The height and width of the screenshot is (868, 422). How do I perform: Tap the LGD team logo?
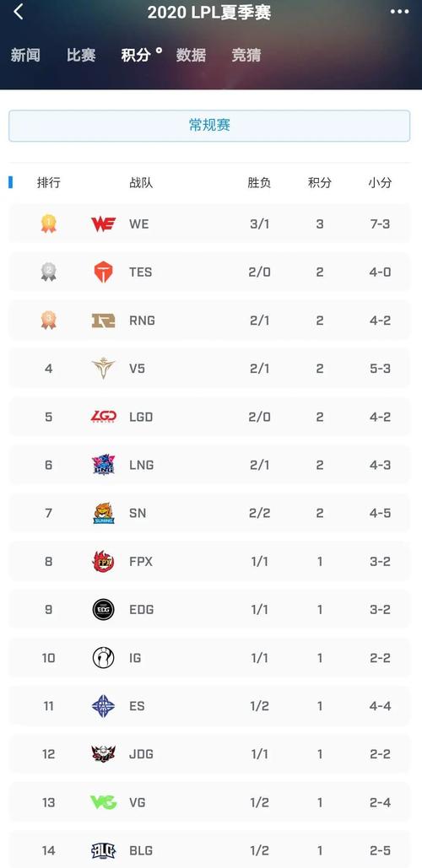point(104,417)
